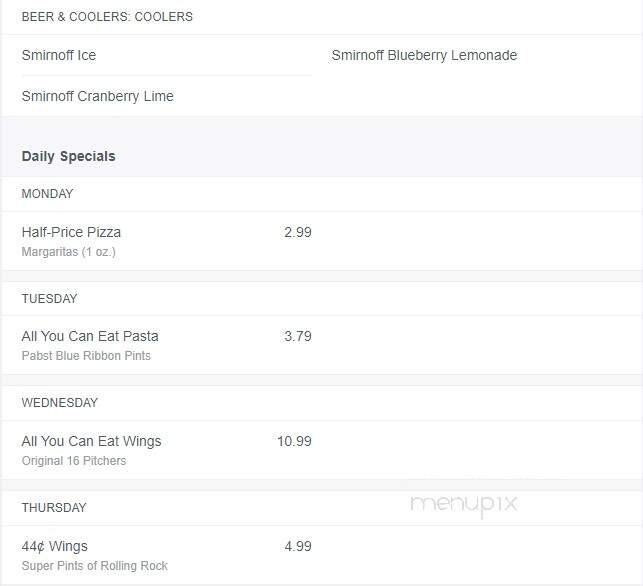
Task: Select the TUESDAY specials heading
Action: click(49, 299)
